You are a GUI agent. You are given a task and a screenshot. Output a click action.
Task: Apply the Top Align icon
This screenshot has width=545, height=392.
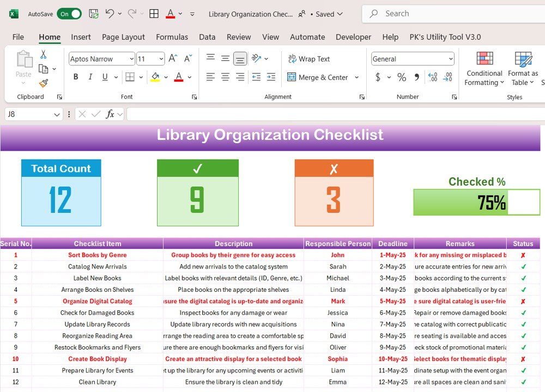[x=210, y=58]
